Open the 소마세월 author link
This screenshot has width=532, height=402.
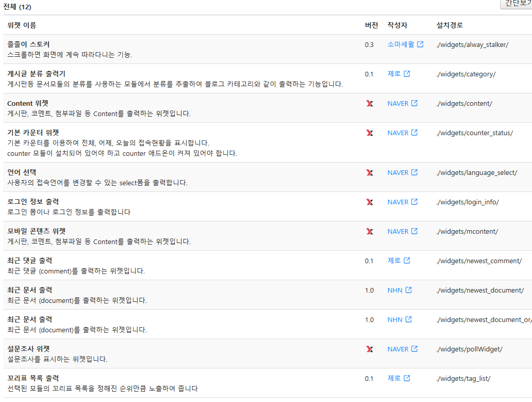[401, 44]
